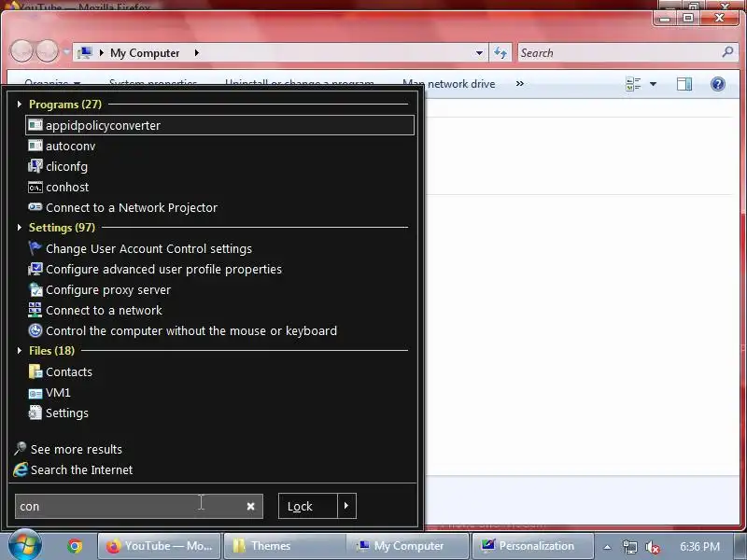Show hidden tray icons arrow
This screenshot has width=747, height=560.
(x=607, y=547)
